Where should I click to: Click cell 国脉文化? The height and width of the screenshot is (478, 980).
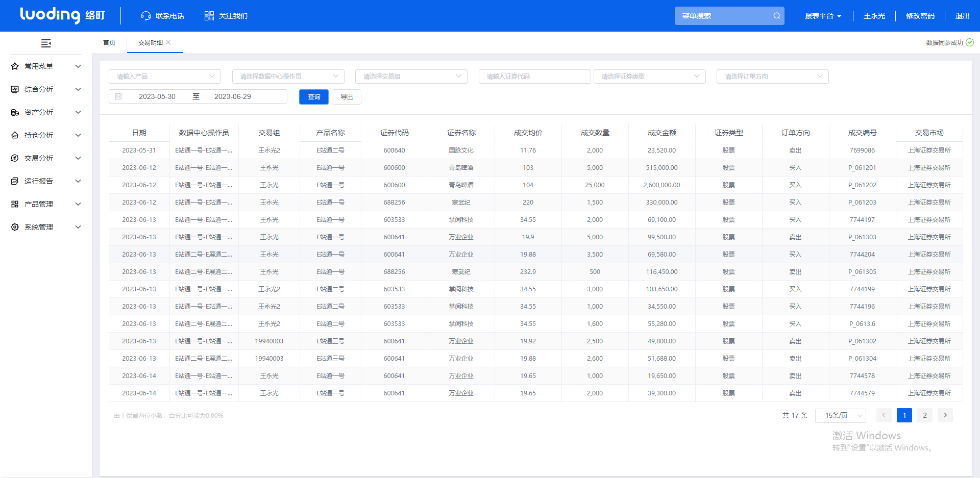click(461, 150)
